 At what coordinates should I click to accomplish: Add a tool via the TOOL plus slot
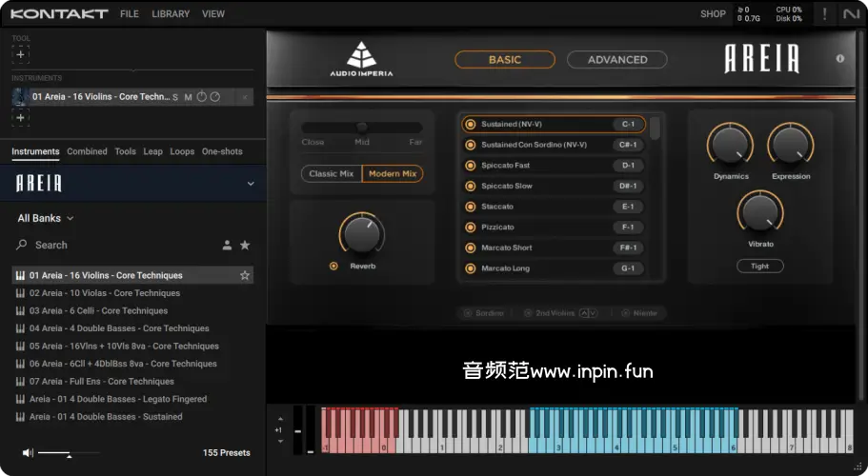pos(20,54)
